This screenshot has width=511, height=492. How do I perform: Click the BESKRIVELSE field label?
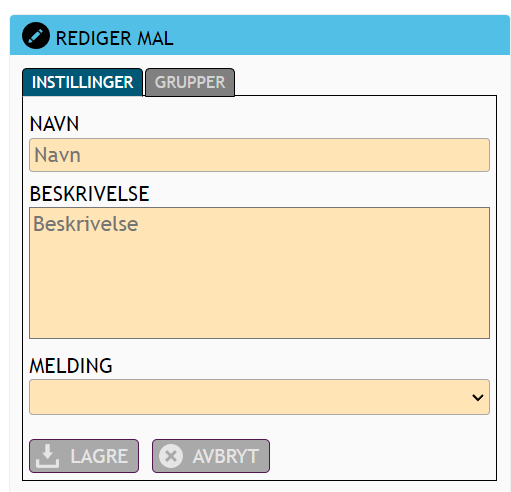tap(89, 194)
